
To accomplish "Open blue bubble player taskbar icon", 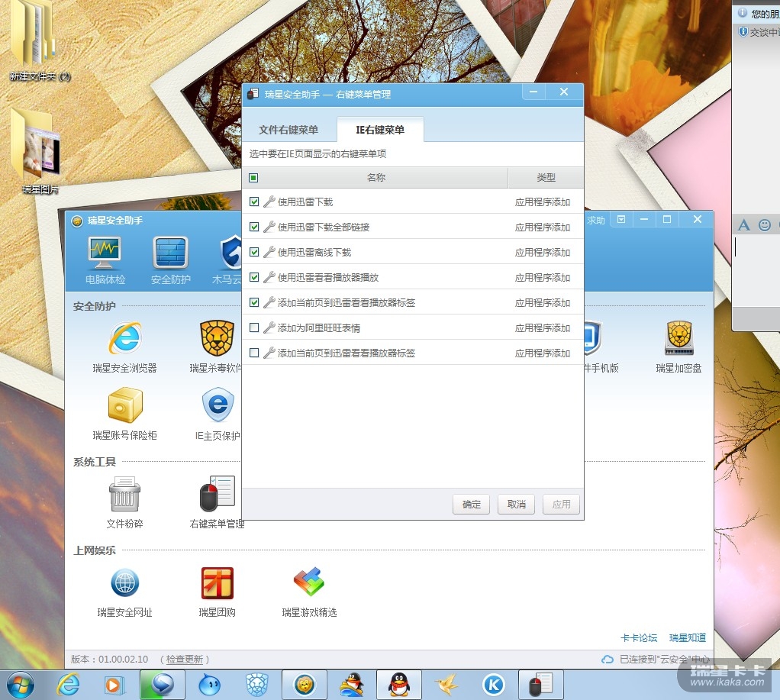I will tap(162, 685).
